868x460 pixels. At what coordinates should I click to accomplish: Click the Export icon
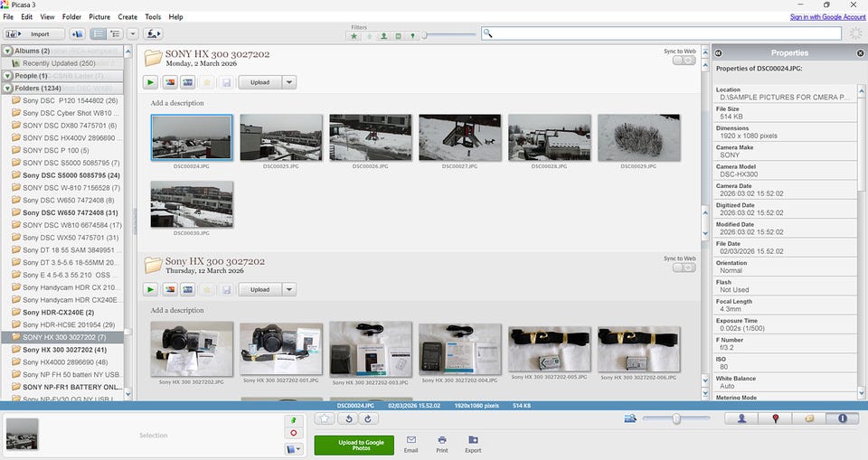(x=473, y=444)
